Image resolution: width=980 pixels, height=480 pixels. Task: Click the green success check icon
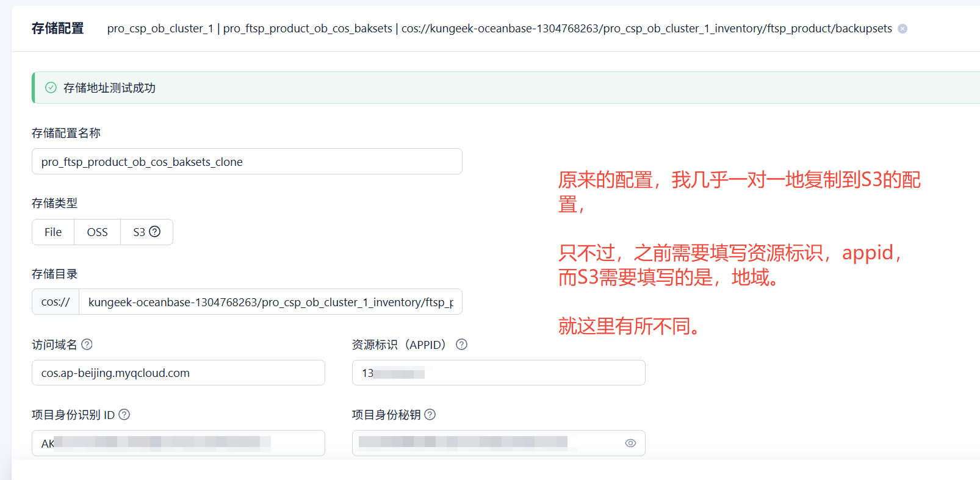51,88
